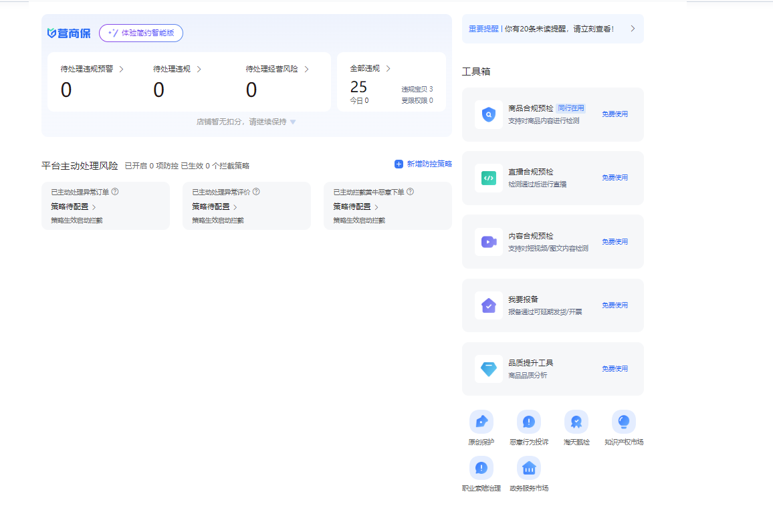Click help icon beside 已主动处理异常评价

pyautogui.click(x=256, y=192)
